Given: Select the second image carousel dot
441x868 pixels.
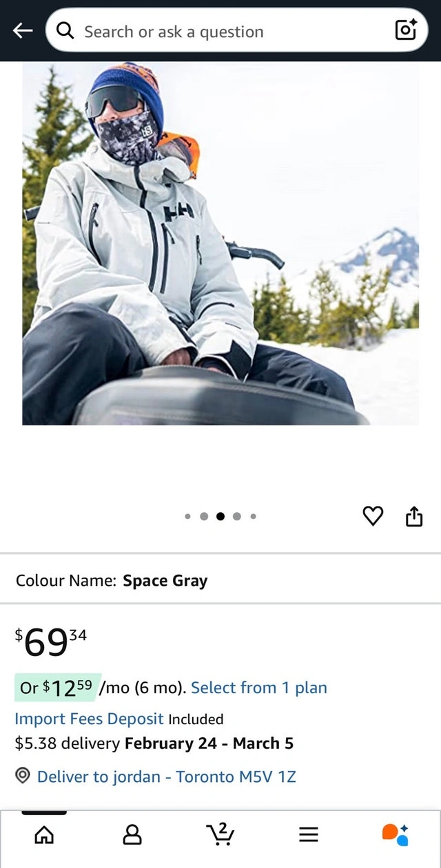Looking at the screenshot, I should (x=204, y=516).
